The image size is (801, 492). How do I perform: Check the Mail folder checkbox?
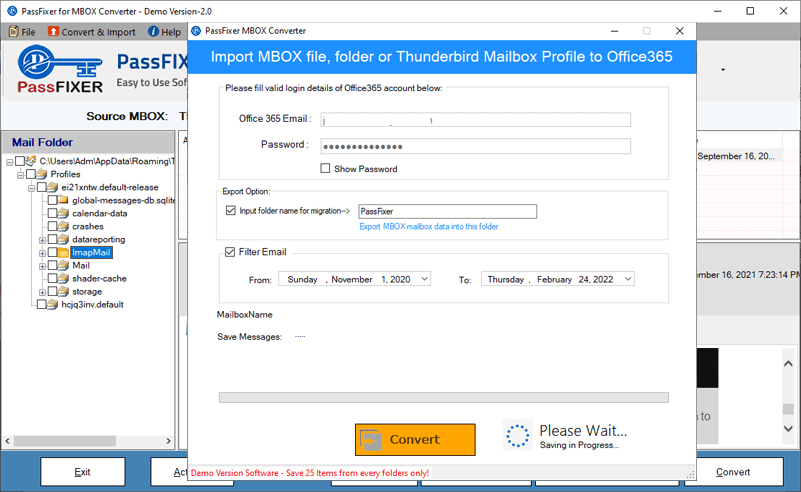[x=52, y=266]
